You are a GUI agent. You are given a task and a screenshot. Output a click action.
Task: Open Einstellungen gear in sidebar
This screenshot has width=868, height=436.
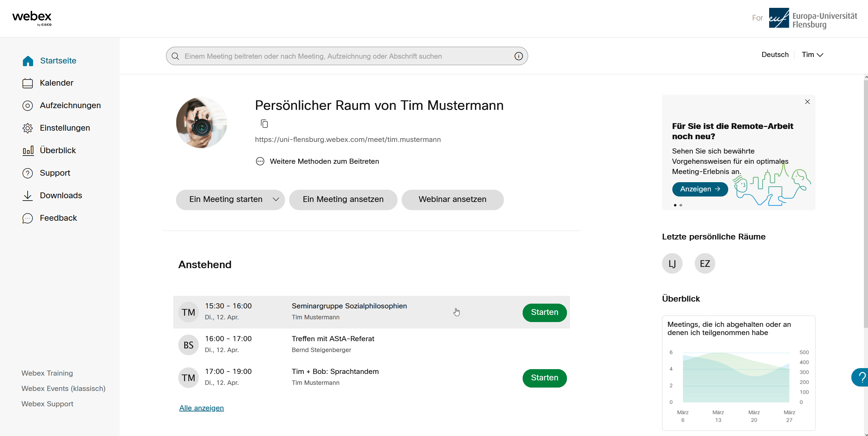coord(64,128)
